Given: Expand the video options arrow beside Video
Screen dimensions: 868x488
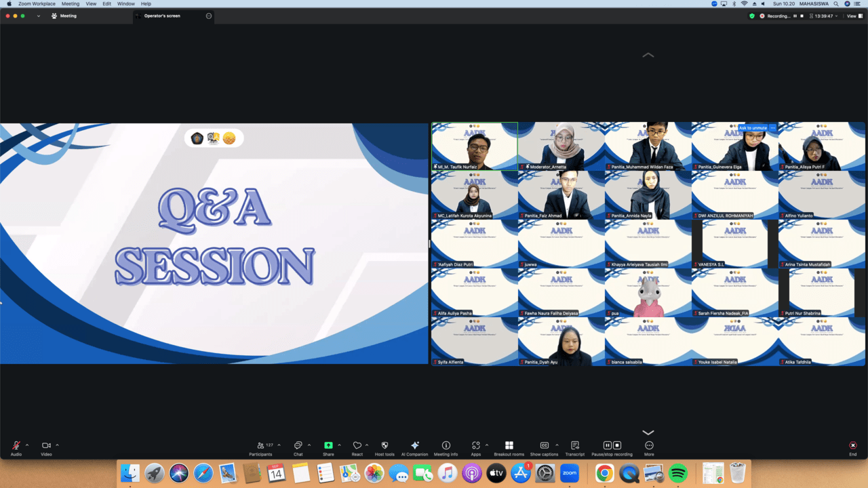Looking at the screenshot, I should [57, 445].
